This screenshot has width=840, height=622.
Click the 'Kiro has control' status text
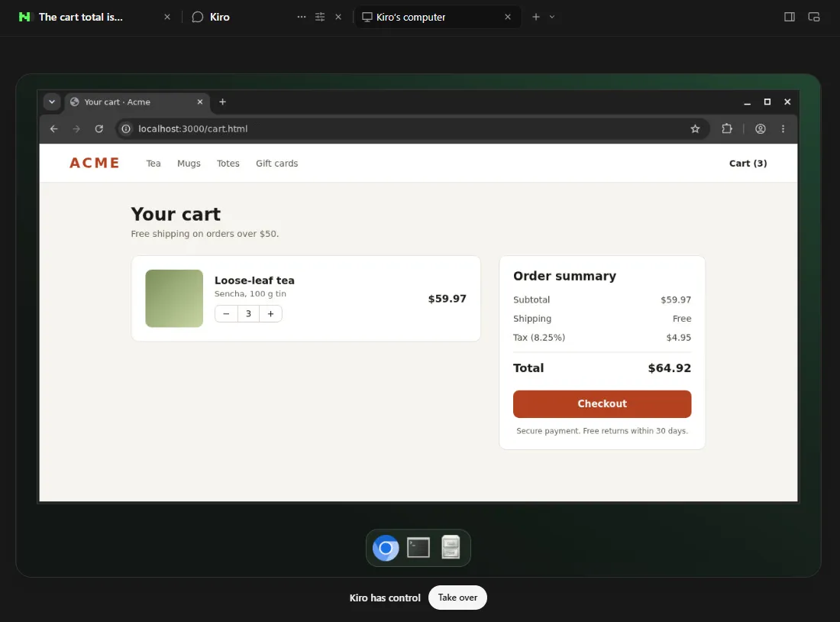point(385,598)
